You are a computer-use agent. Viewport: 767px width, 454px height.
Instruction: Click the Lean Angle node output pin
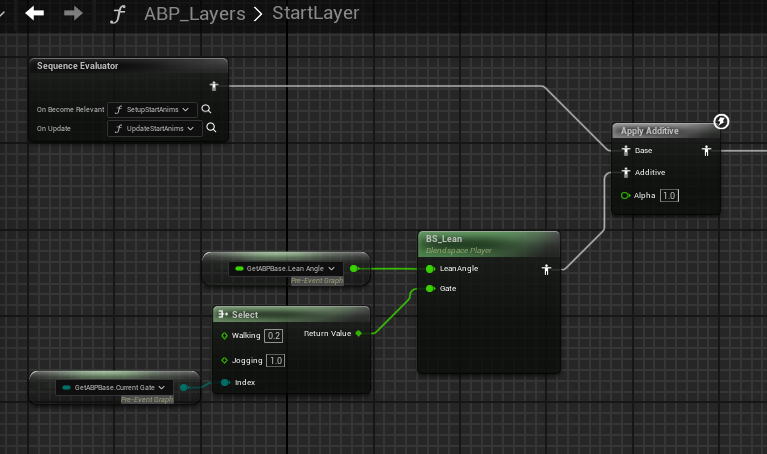354,269
